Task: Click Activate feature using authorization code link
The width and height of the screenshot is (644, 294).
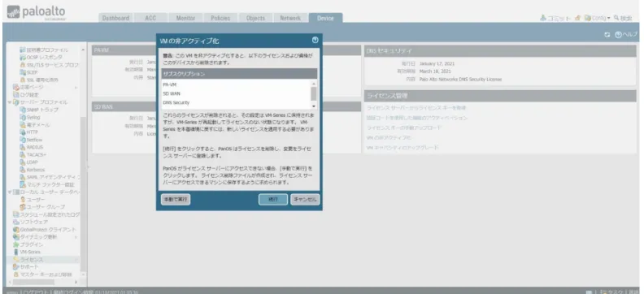Action: pyautogui.click(x=417, y=118)
